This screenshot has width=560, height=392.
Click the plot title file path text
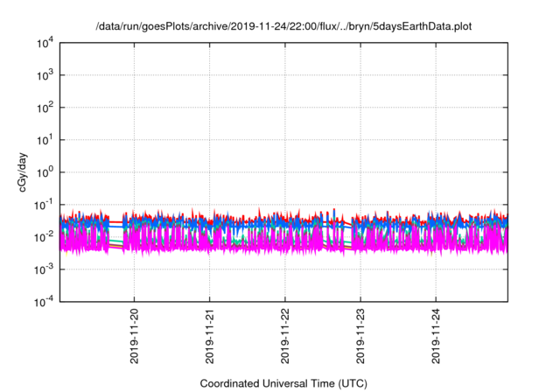[283, 26]
